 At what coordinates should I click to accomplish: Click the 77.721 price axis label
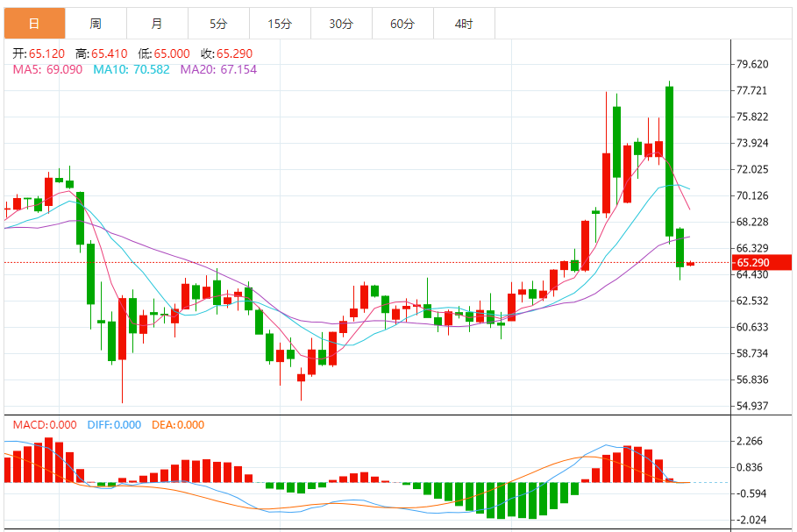752,90
